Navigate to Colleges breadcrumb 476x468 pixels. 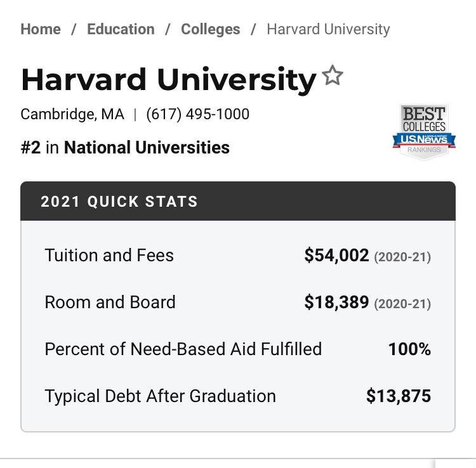(210, 29)
